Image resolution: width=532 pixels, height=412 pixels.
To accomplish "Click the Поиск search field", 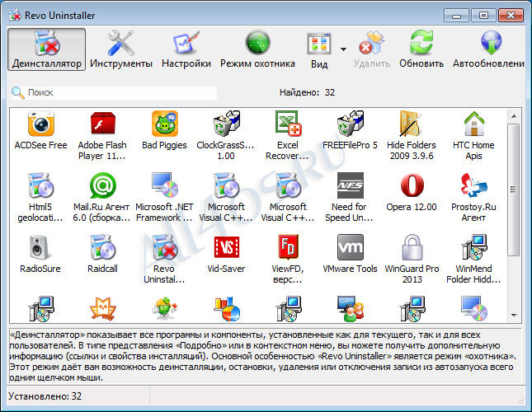I will (x=114, y=92).
